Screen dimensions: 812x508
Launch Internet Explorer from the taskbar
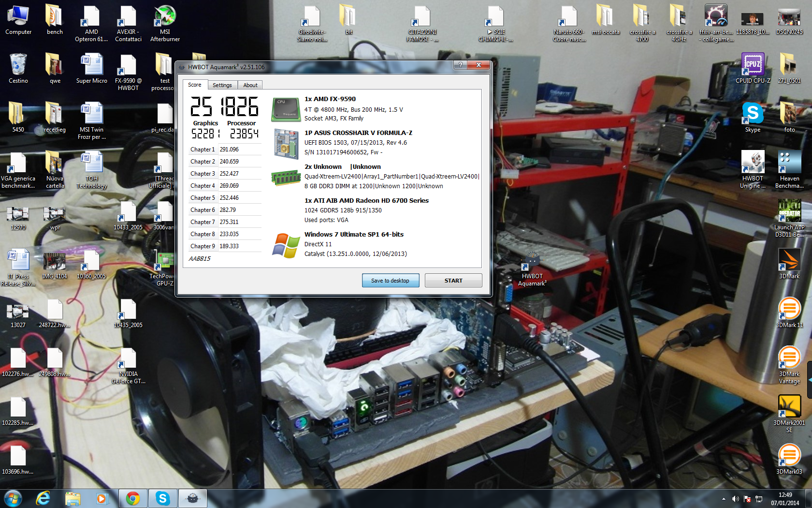pyautogui.click(x=43, y=498)
